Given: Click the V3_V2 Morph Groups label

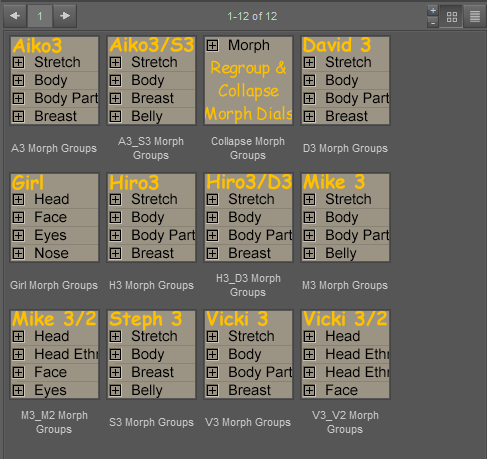Looking at the screenshot, I should coord(345,422).
